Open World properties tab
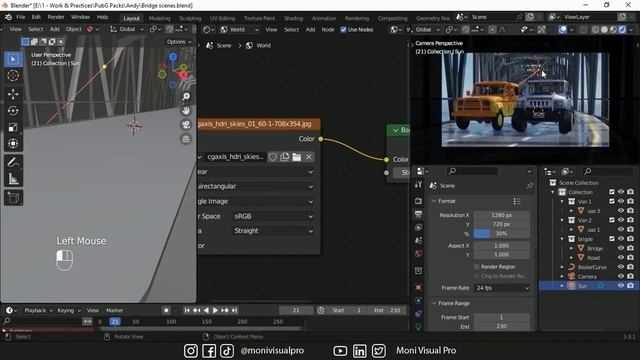The height and width of the screenshot is (360, 640). point(418,253)
